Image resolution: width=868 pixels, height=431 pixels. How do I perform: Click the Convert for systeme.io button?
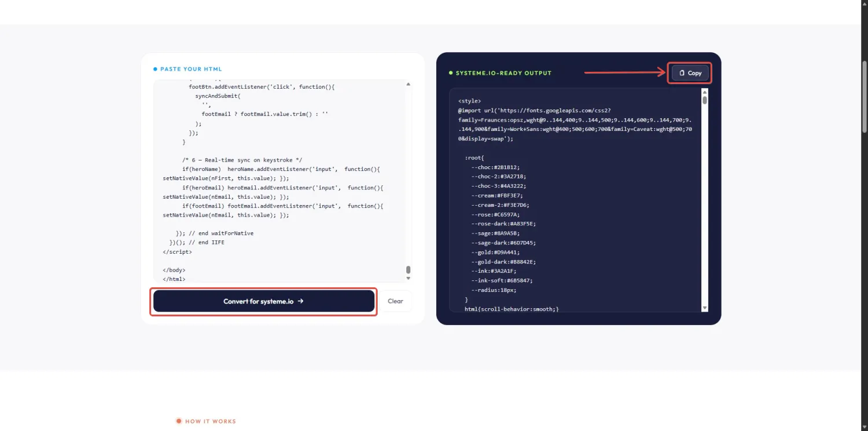(264, 301)
